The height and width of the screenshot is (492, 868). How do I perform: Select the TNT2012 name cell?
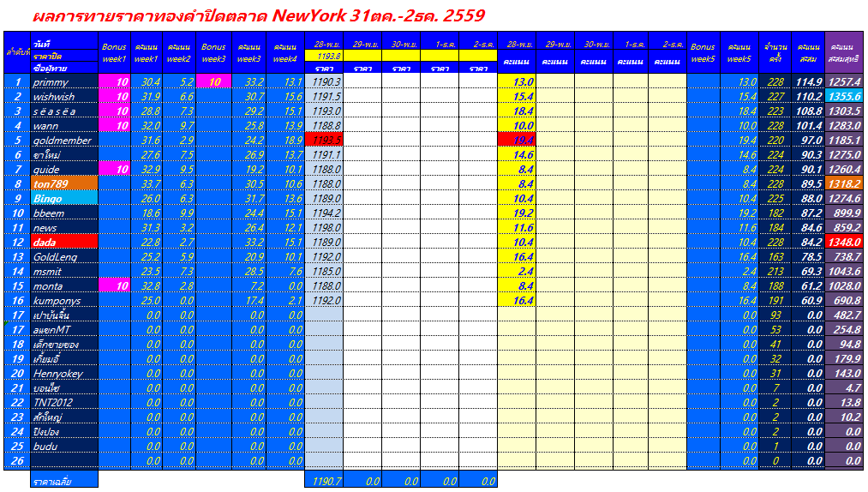click(x=64, y=402)
